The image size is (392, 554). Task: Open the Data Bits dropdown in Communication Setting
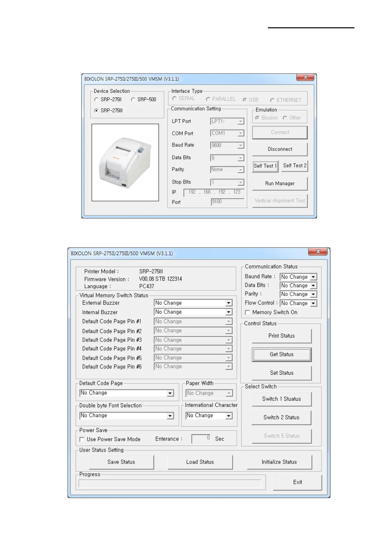pyautogui.click(x=227, y=158)
